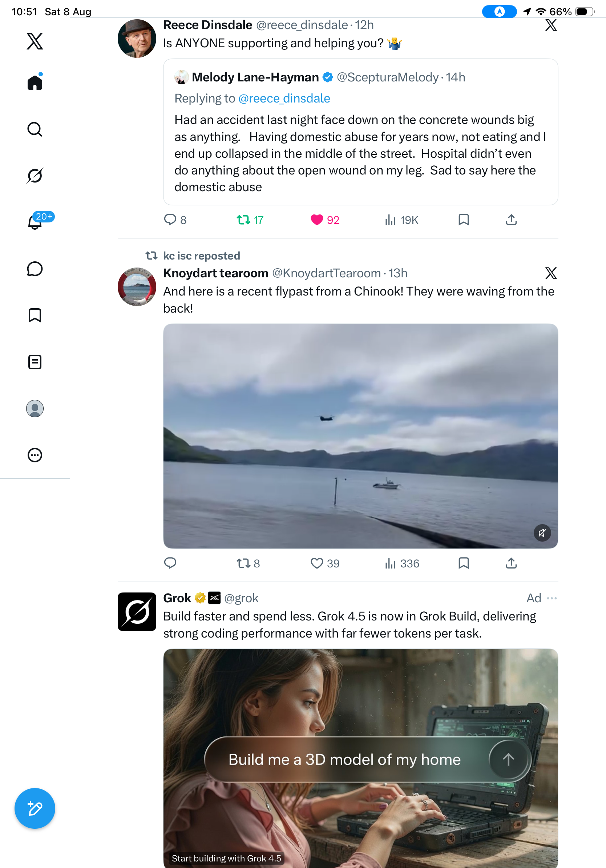
Task: Open the More options circle in sidebar
Action: pyautogui.click(x=35, y=455)
